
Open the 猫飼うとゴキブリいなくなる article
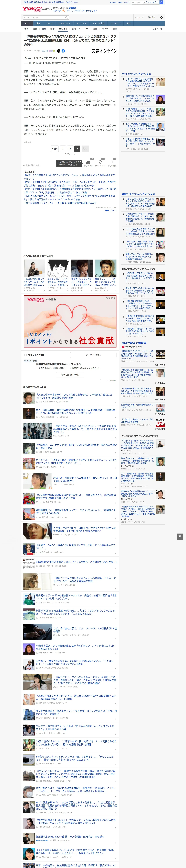coord(85,580)
